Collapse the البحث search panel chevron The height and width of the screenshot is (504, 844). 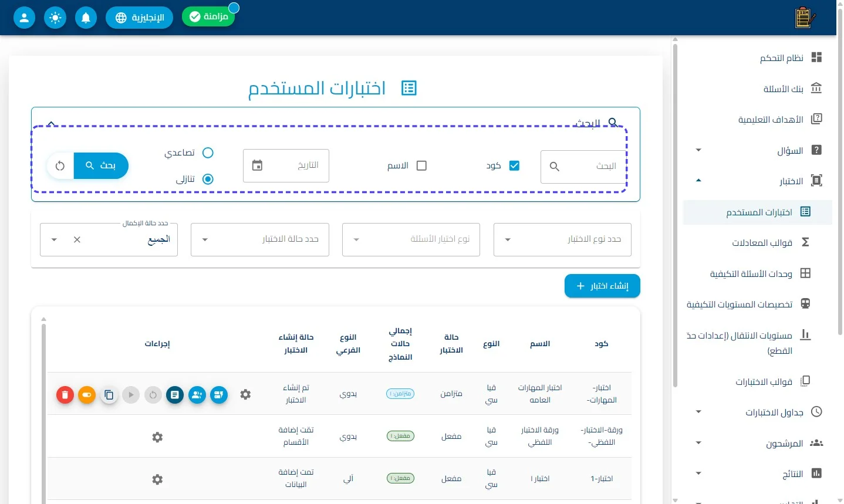(51, 123)
